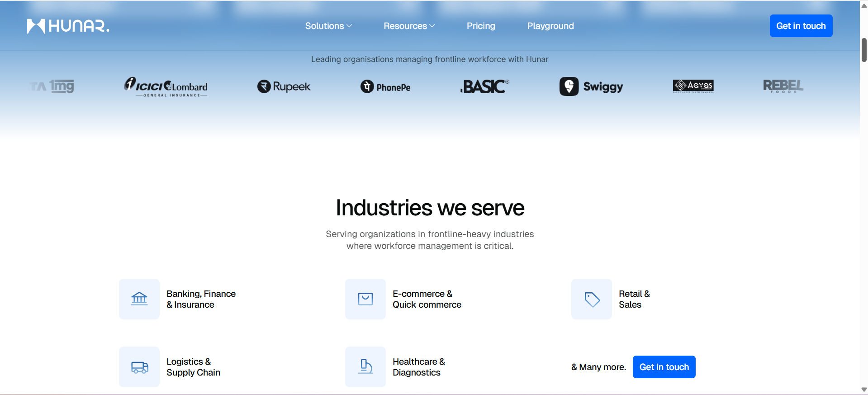Viewport: 868px width, 395px height.
Task: Click the Rupeek logo
Action: pyautogui.click(x=284, y=86)
